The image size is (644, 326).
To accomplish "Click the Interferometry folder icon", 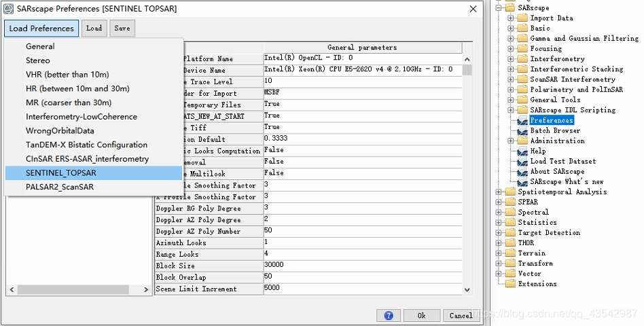I will [x=522, y=59].
